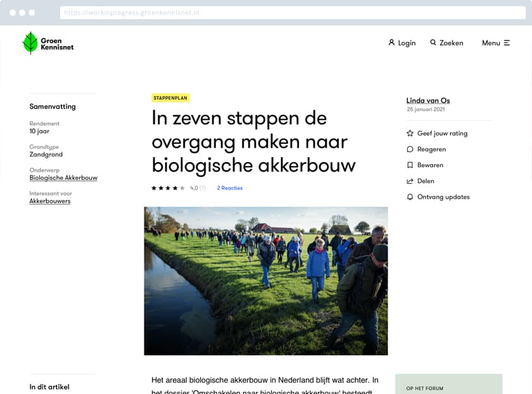This screenshot has width=532, height=394.
Task: Open the Menu label in header
Action: click(491, 43)
